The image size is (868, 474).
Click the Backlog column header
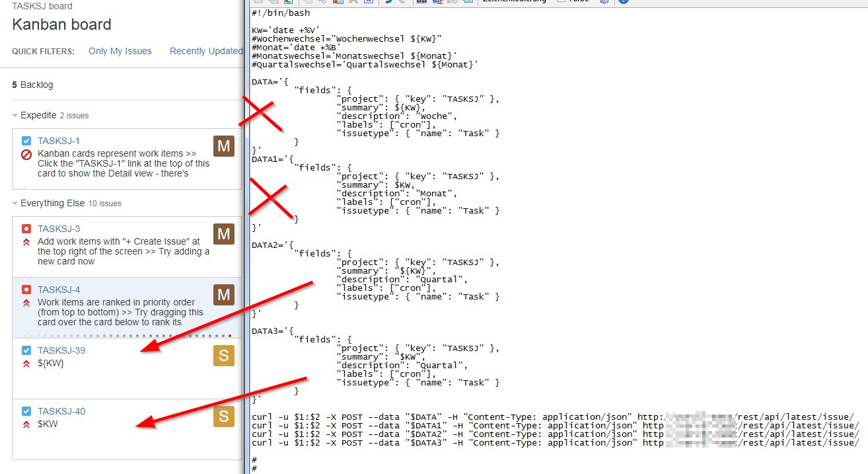(x=32, y=85)
